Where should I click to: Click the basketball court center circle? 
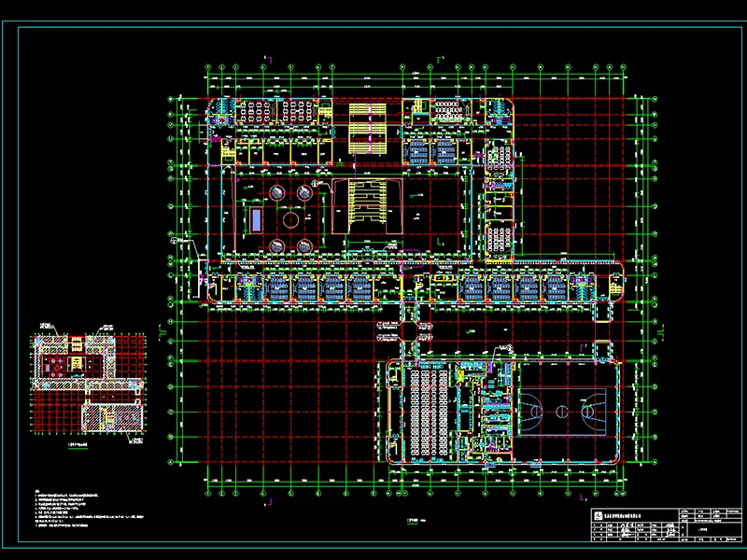point(563,410)
